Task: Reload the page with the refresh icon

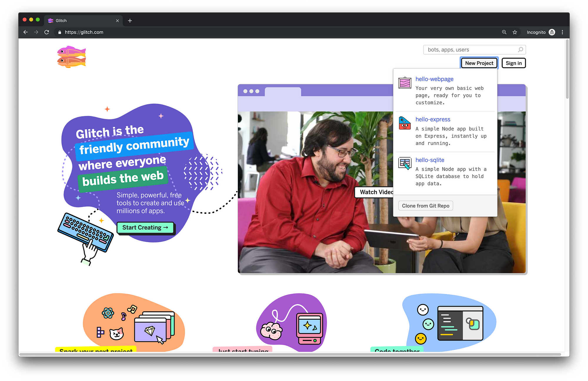Action: pyautogui.click(x=47, y=32)
